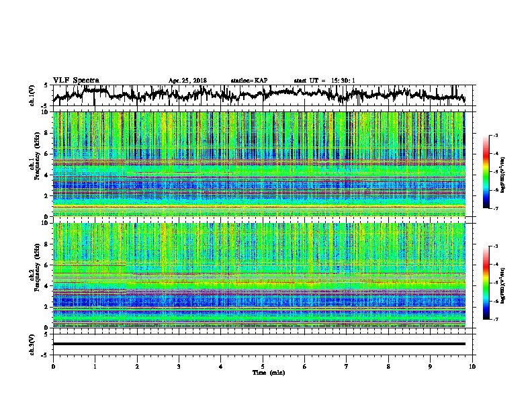
Task: Click the ch.1 voltage waveform trace
Action: [x=259, y=95]
